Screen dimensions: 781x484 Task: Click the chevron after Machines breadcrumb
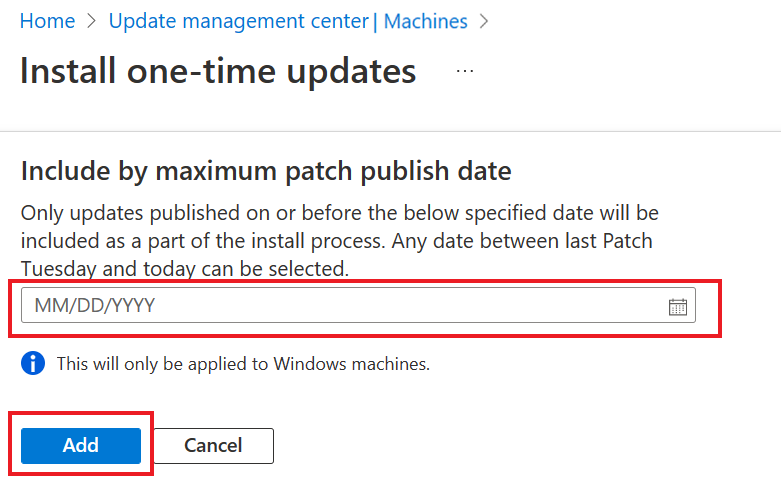[484, 21]
